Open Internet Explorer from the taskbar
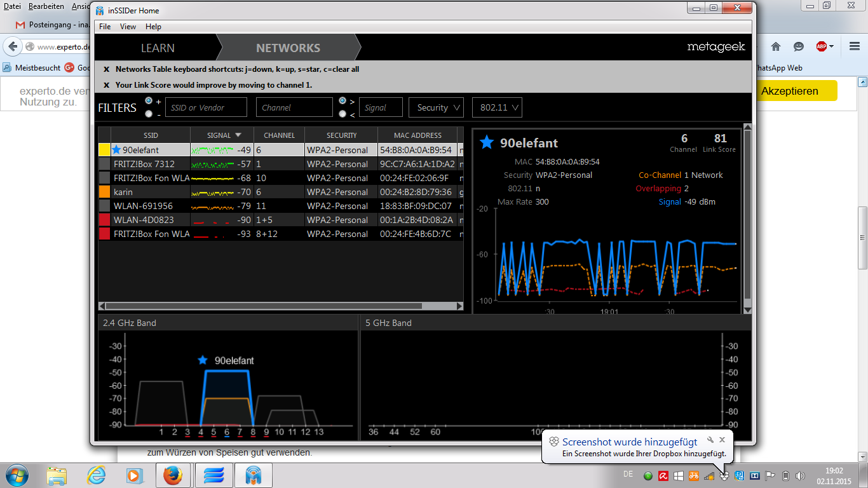 click(96, 475)
